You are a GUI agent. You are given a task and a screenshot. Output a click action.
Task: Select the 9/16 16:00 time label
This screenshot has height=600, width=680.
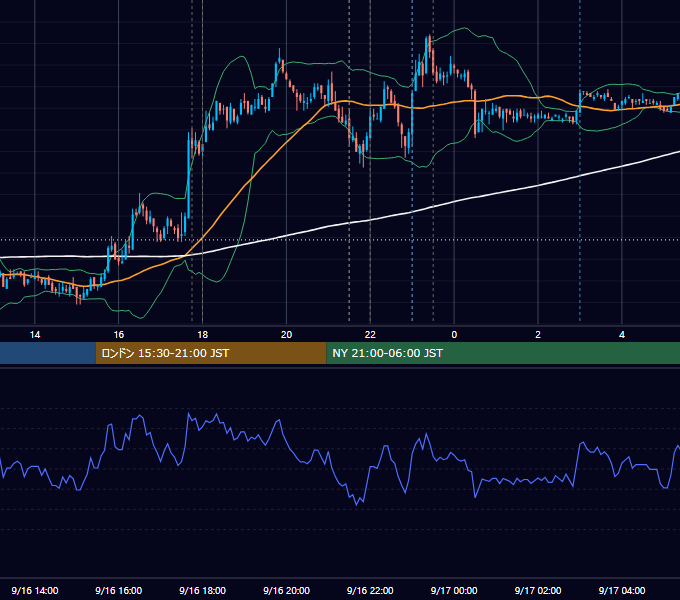pyautogui.click(x=118, y=590)
